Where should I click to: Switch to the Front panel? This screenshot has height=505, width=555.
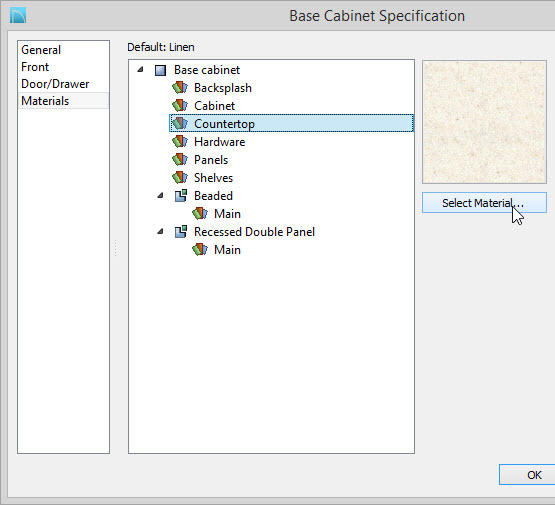click(x=35, y=67)
